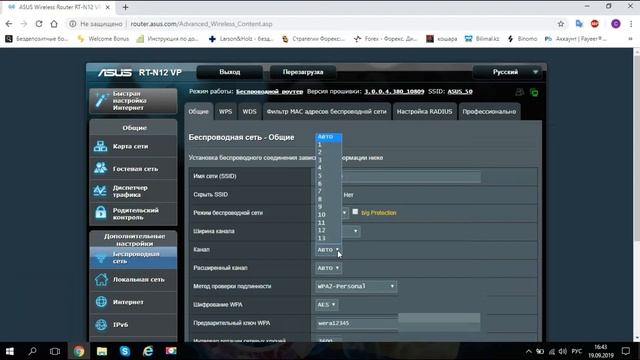640x360 pixels.
Task: Open Windows taskbar search
Action: [x=32, y=351]
